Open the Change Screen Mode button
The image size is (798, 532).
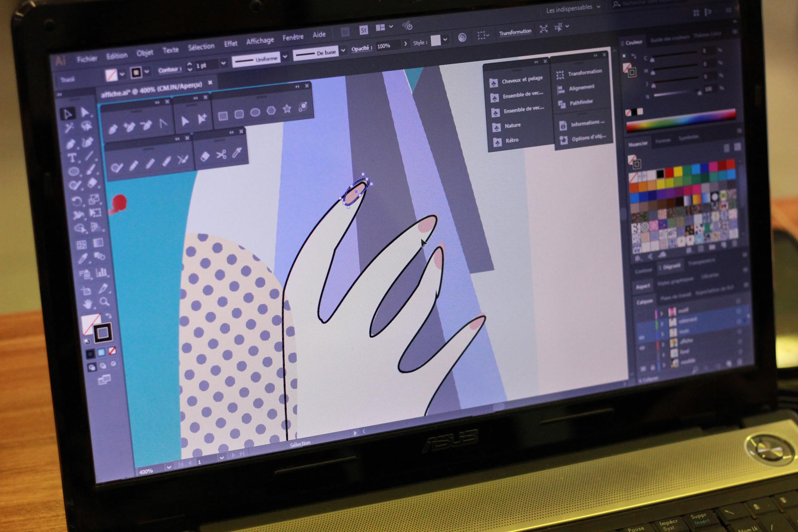click(105, 380)
